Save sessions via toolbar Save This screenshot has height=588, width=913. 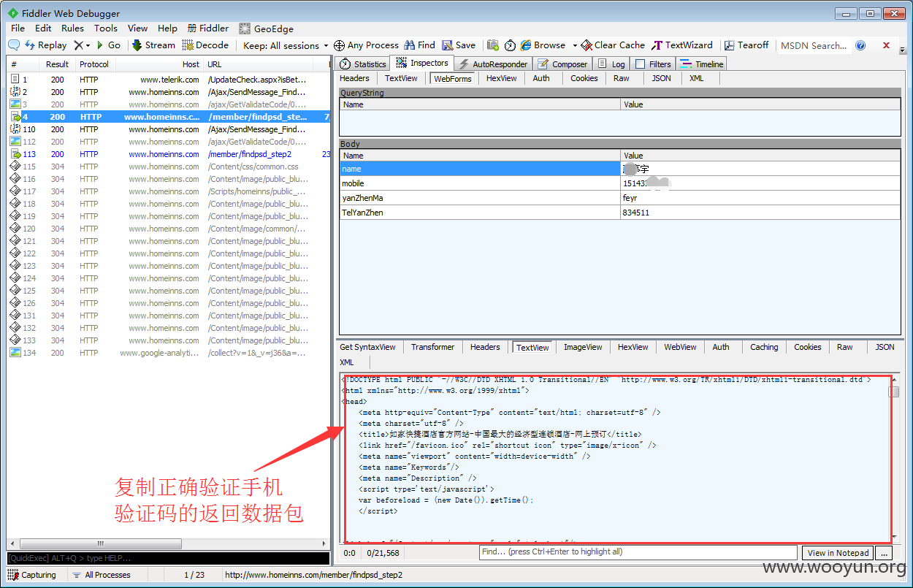click(459, 45)
